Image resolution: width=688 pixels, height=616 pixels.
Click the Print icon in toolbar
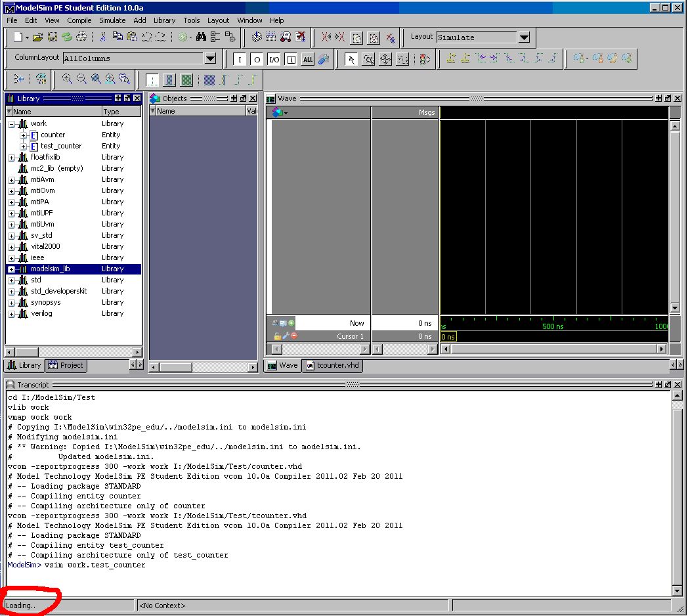point(81,37)
